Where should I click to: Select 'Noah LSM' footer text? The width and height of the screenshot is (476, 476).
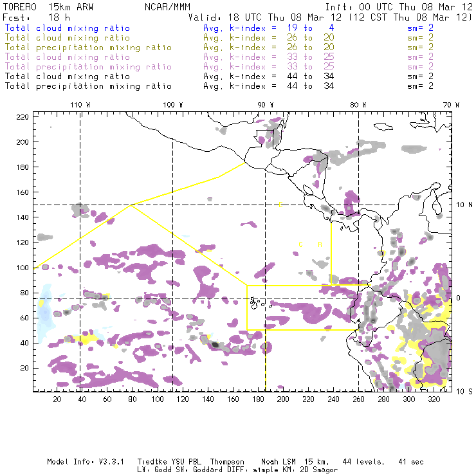278,462
